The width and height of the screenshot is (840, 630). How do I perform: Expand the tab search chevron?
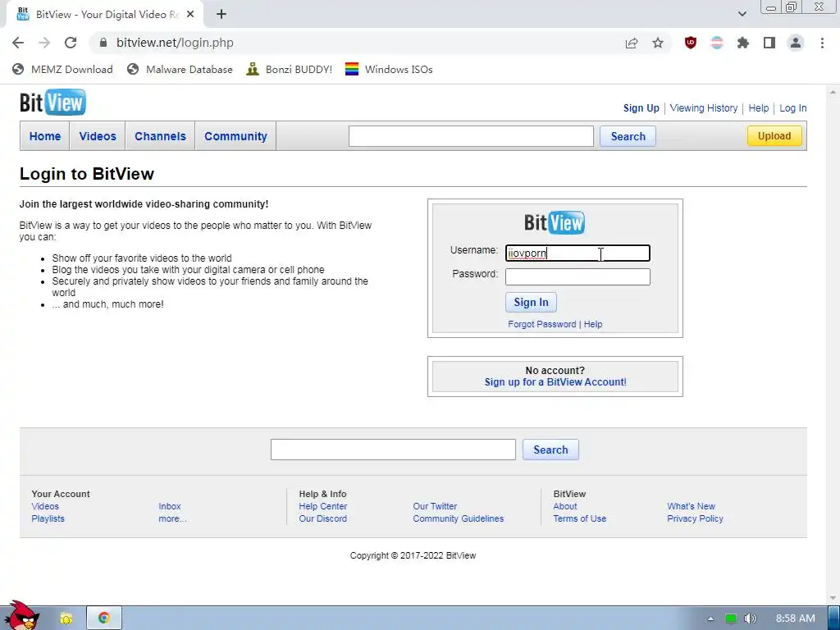(x=742, y=15)
